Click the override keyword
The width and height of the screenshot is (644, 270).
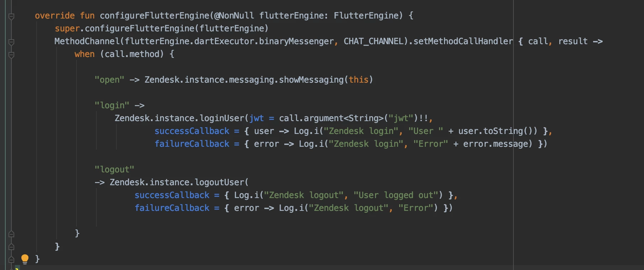55,16
